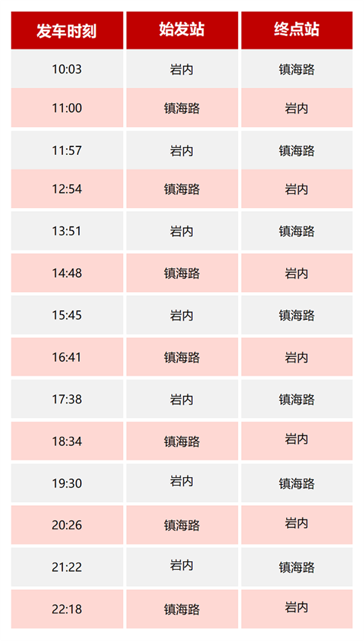Viewport: 364px width, 641px height.
Task: Select the 11:00 departure time cell
Action: point(67,108)
